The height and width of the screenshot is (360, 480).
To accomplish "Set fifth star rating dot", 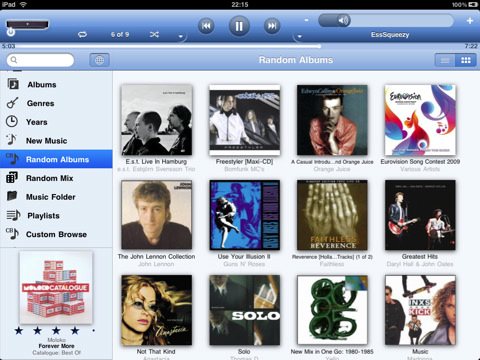I will pyautogui.click(x=93, y=331).
